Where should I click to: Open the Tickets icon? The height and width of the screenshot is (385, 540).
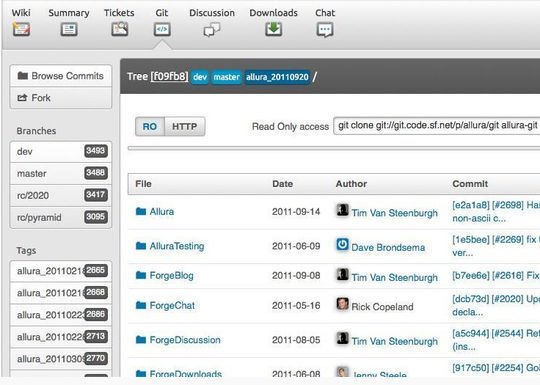coord(120,29)
